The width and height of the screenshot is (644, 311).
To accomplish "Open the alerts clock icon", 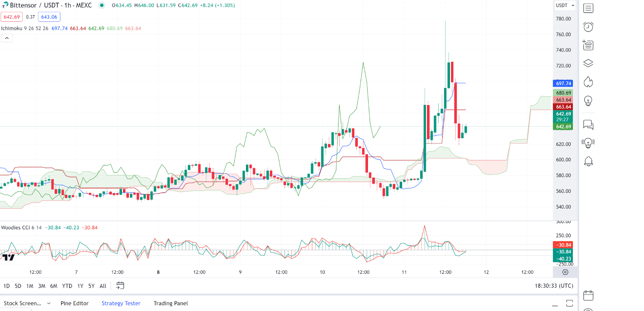I will 588,27.
